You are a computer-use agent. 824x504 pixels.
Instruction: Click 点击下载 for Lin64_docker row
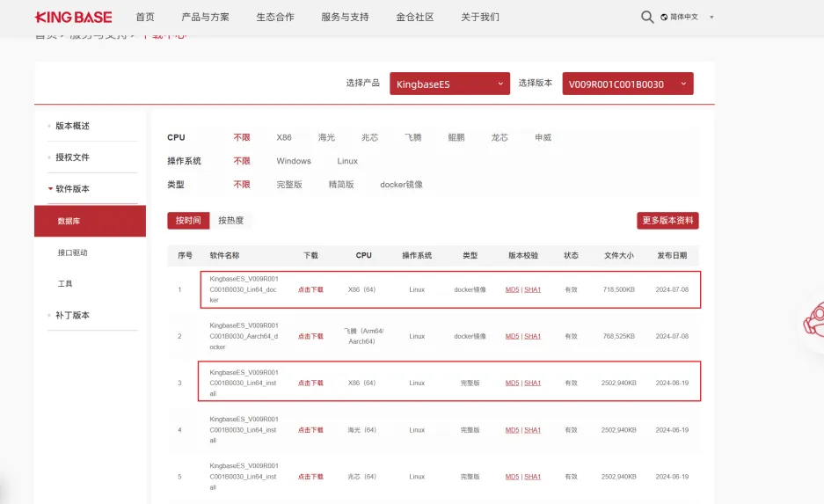click(x=310, y=289)
